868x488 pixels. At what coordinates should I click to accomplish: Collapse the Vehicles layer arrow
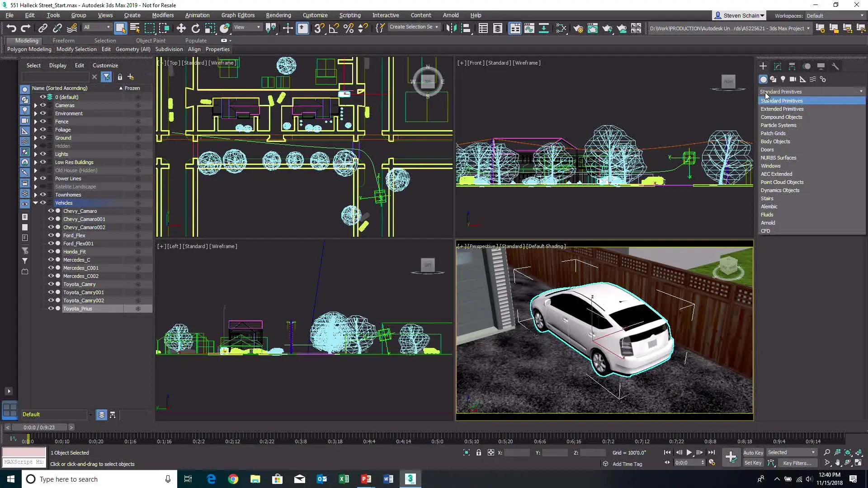click(35, 203)
